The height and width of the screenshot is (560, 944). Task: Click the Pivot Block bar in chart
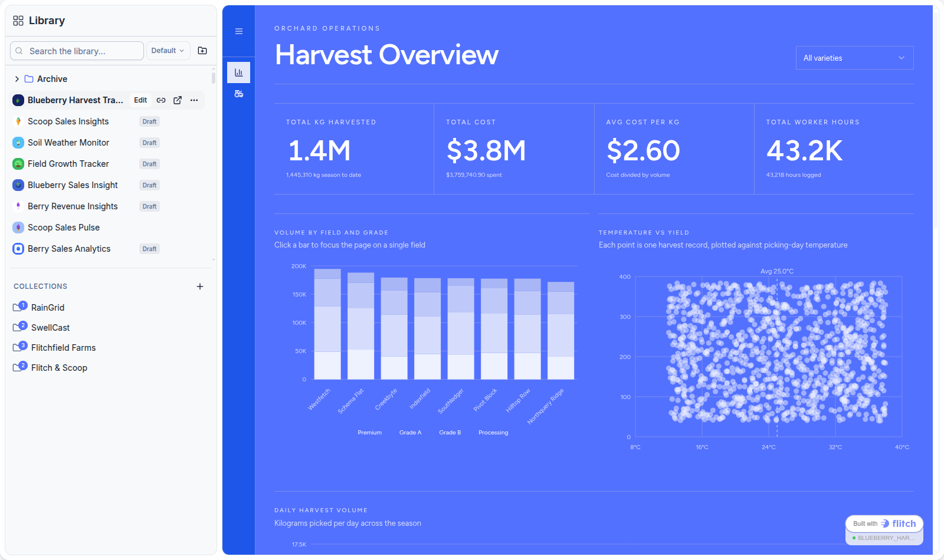494,329
